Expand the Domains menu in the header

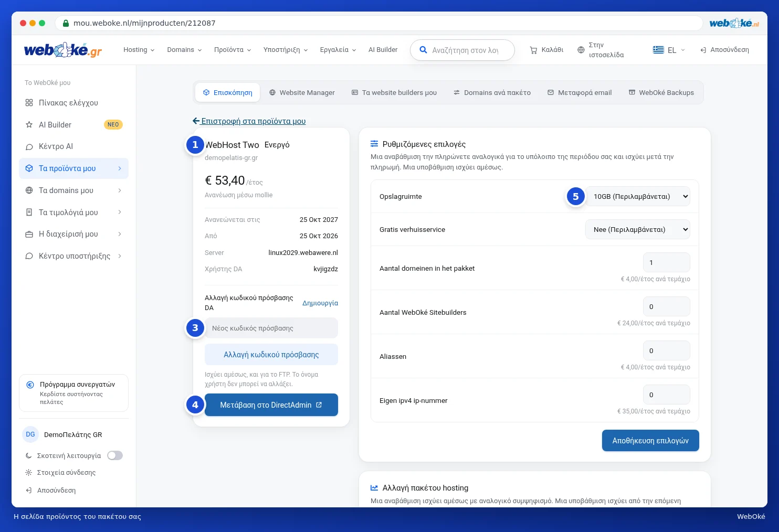pyautogui.click(x=184, y=50)
